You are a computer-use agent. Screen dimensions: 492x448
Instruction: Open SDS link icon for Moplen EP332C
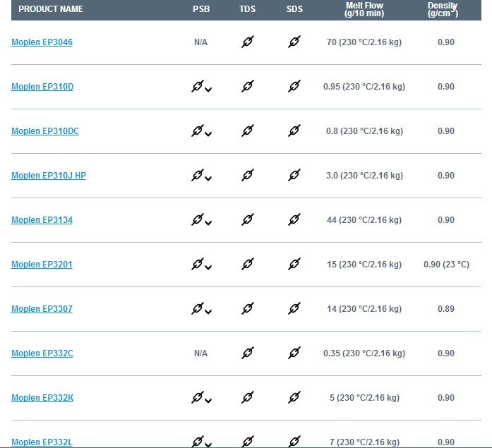[294, 353]
